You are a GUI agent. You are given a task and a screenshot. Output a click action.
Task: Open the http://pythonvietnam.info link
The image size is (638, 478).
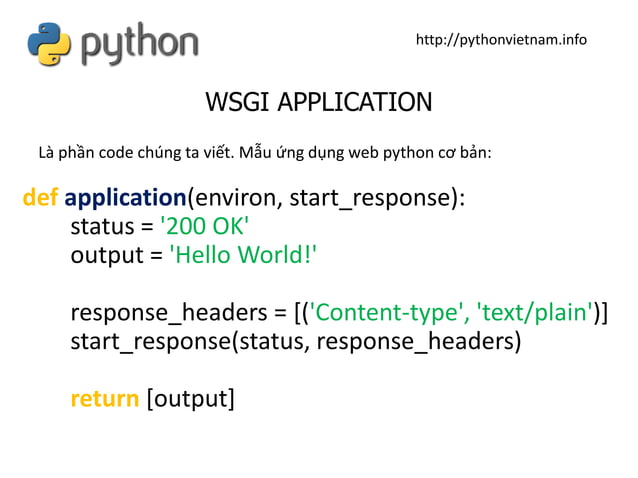pyautogui.click(x=501, y=40)
